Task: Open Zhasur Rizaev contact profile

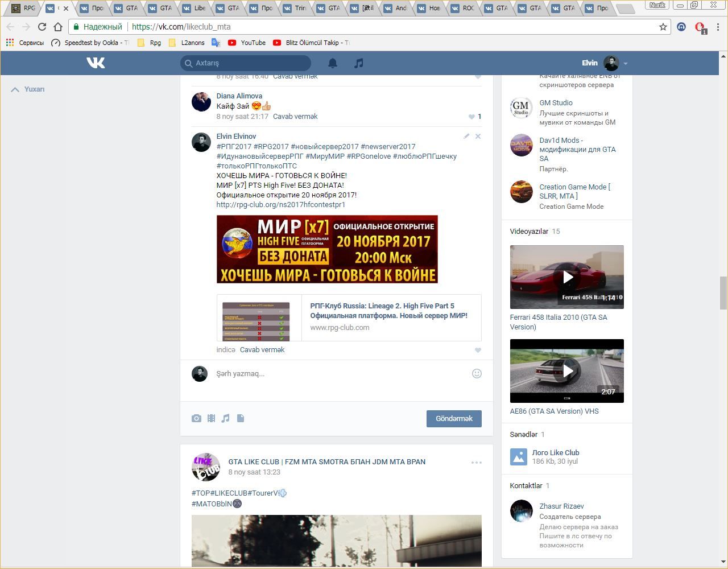Action: [x=561, y=506]
